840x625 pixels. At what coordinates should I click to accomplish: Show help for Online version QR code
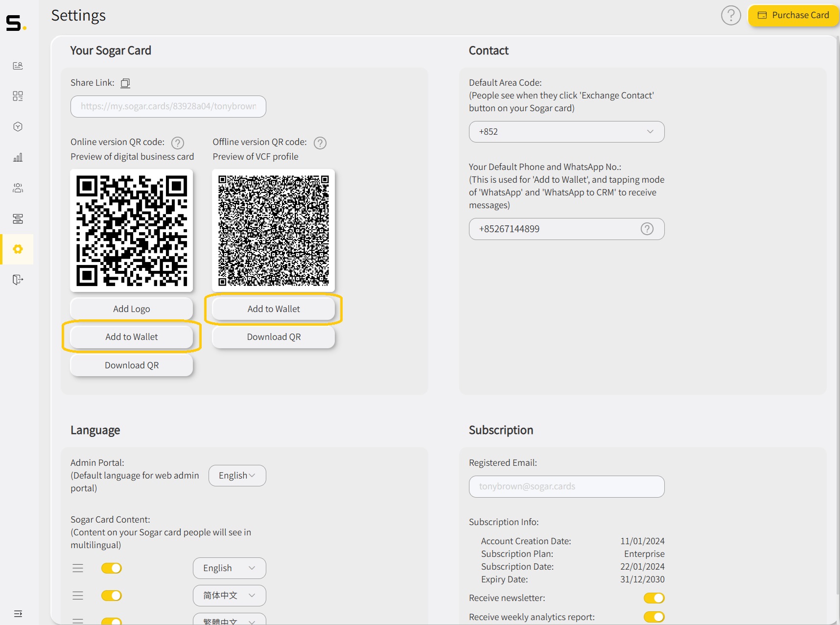[x=178, y=143]
